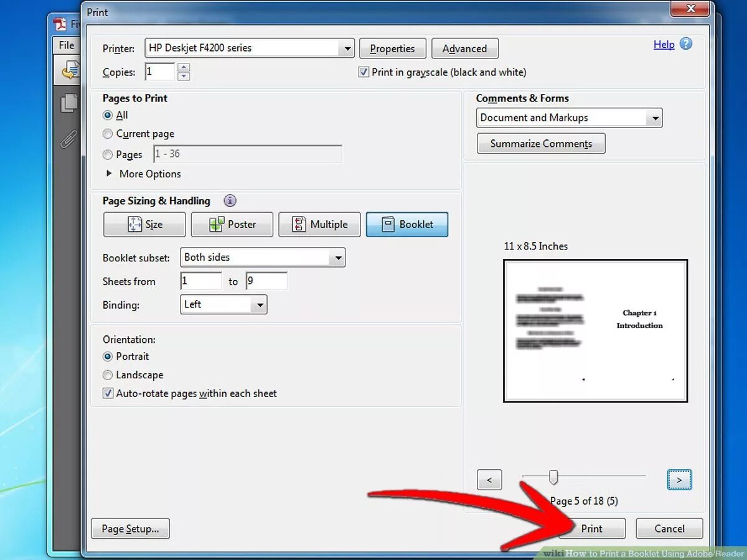This screenshot has width=747, height=560.
Task: Open Page Setup dialog
Action: (x=131, y=529)
